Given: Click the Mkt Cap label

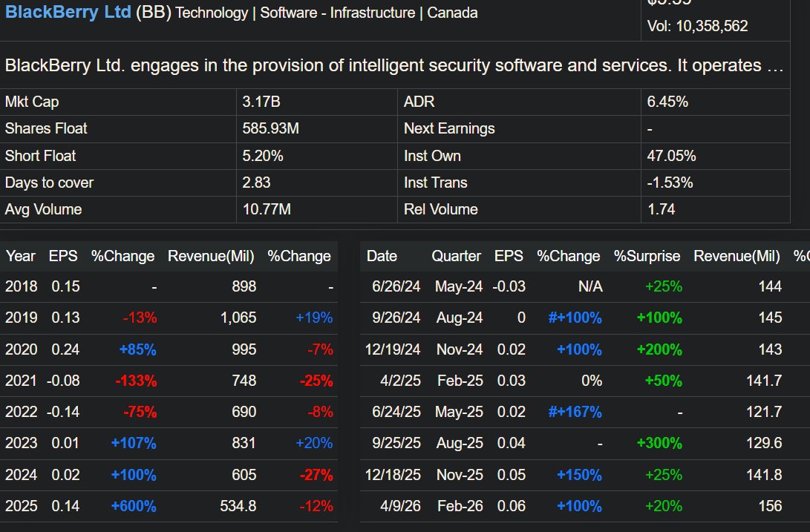Looking at the screenshot, I should [32, 102].
